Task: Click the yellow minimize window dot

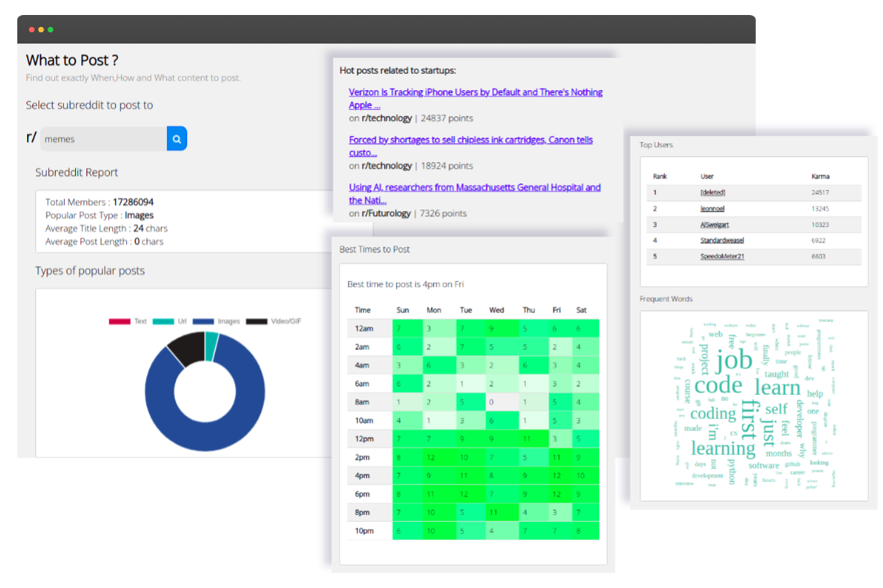Action: click(41, 30)
